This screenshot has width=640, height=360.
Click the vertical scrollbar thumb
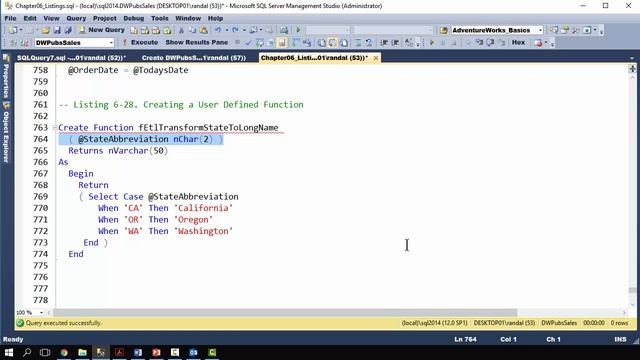(x=632, y=290)
